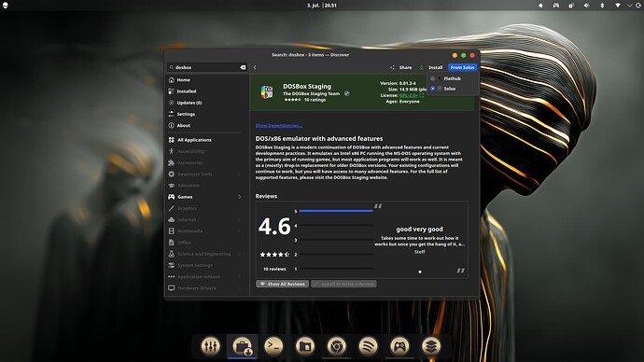The width and height of the screenshot is (644, 362).
Task: Launch the terminal from the dock
Action: [273, 346]
